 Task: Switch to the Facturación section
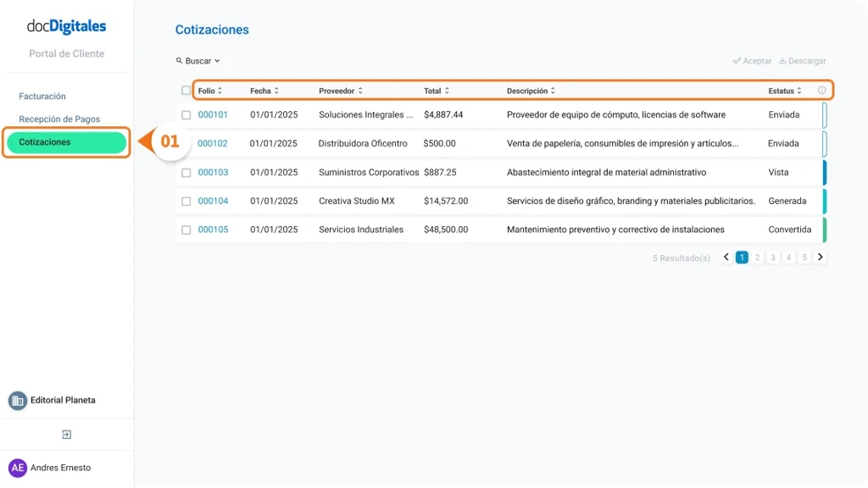(42, 96)
